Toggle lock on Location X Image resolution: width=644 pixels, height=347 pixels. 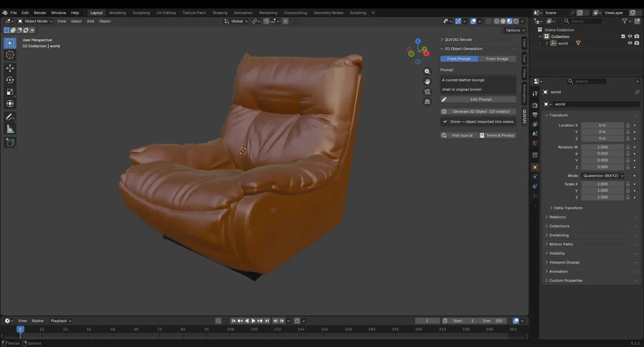(628, 125)
